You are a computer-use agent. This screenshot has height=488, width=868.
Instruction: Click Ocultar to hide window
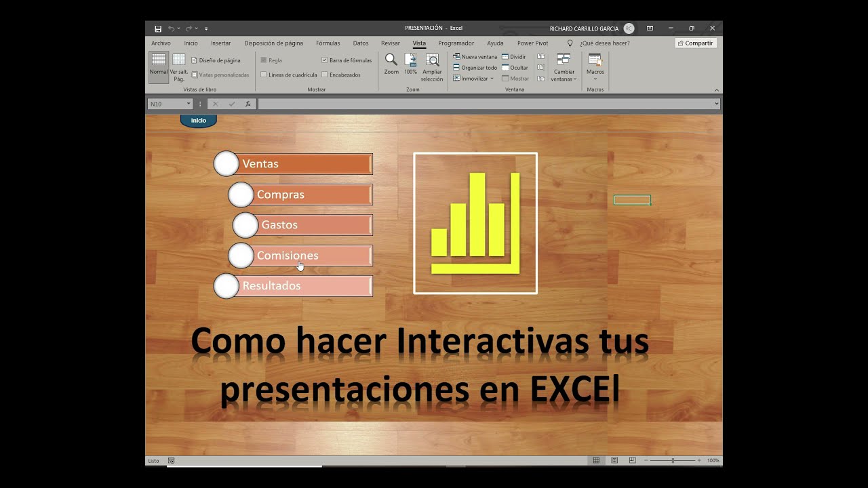click(515, 68)
